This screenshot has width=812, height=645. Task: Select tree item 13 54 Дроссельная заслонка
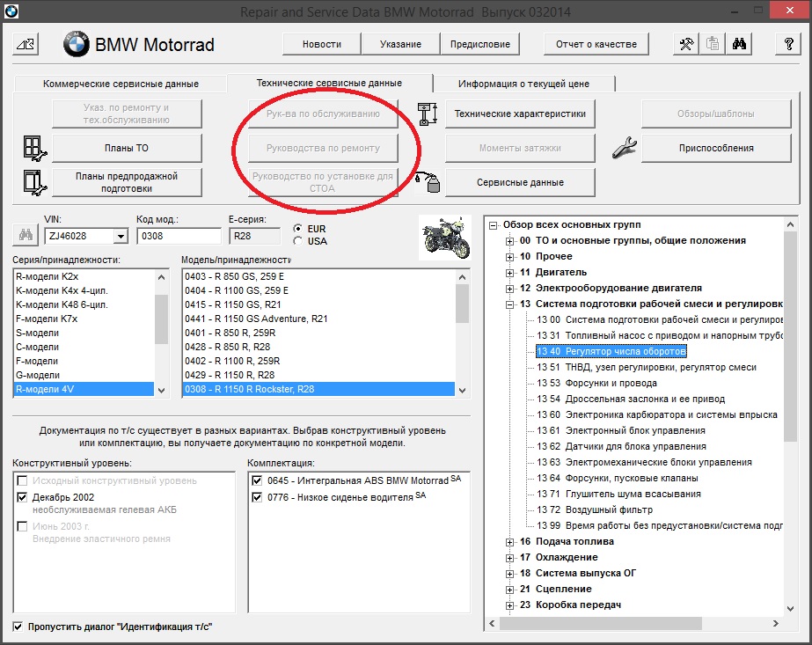coord(631,399)
